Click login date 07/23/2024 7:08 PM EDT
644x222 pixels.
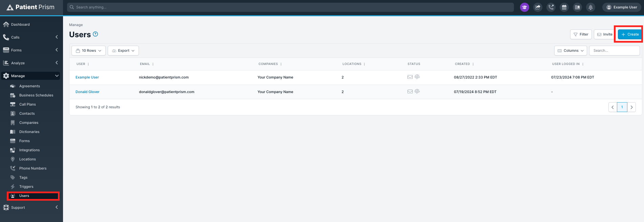[573, 77]
